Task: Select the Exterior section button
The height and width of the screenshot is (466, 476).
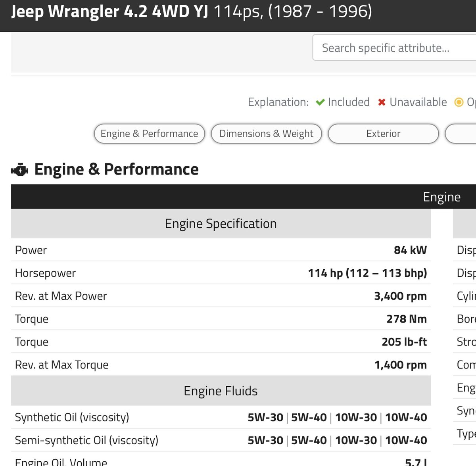Action: coord(383,134)
